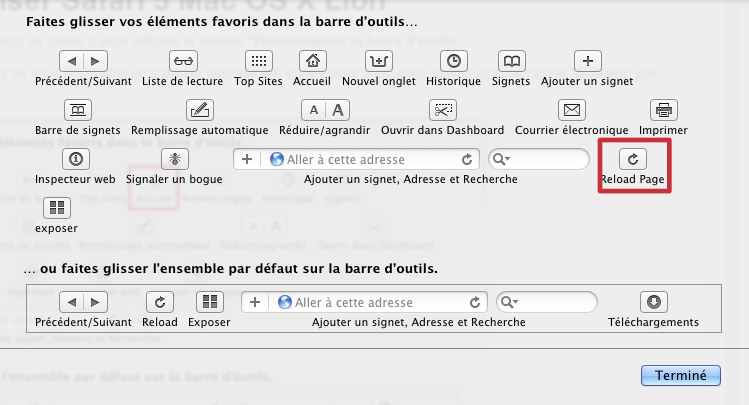749x405 pixels.
Task: Select the Signaler un bogue bug icon
Action: tap(174, 159)
